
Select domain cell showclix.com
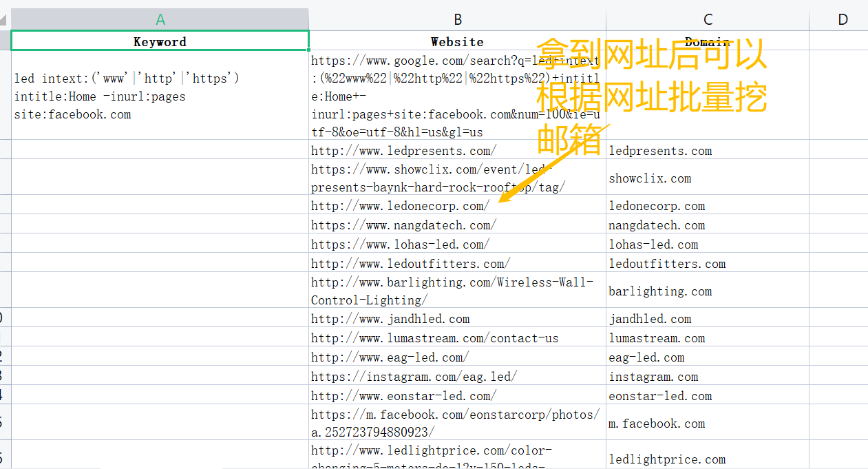coord(708,177)
